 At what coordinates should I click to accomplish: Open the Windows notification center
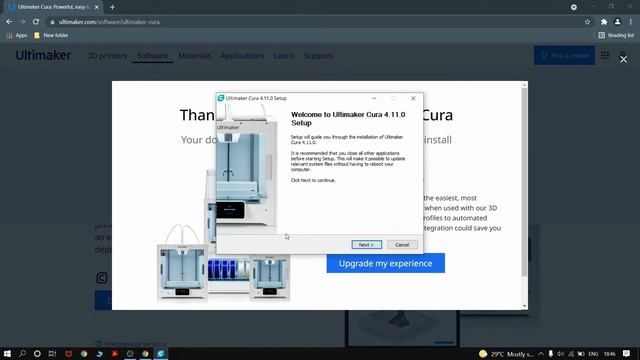(x=627, y=353)
